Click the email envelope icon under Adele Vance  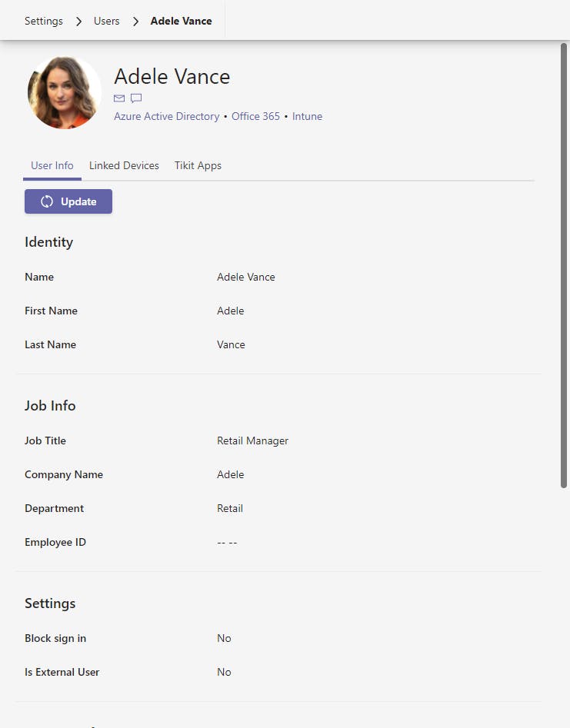(x=119, y=98)
